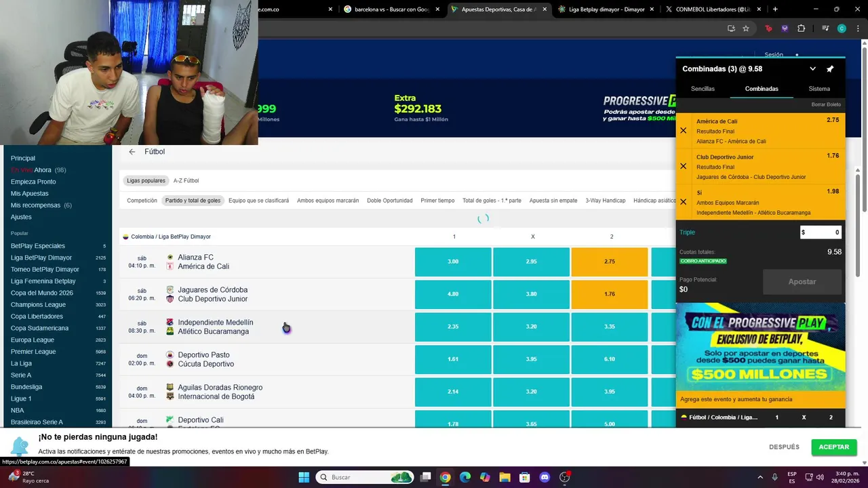Open a new browser tab

pos(775,9)
